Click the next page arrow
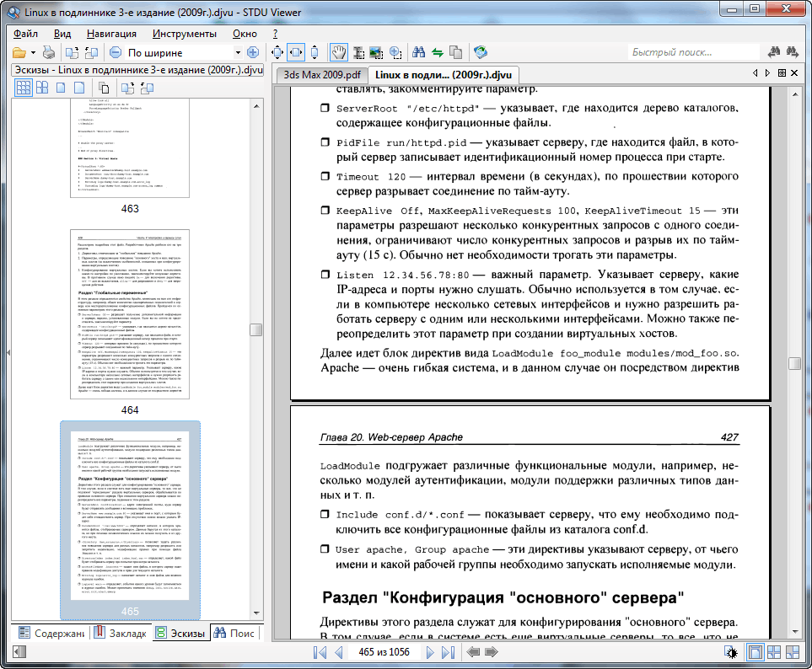This screenshot has height=669, width=812. tap(429, 652)
